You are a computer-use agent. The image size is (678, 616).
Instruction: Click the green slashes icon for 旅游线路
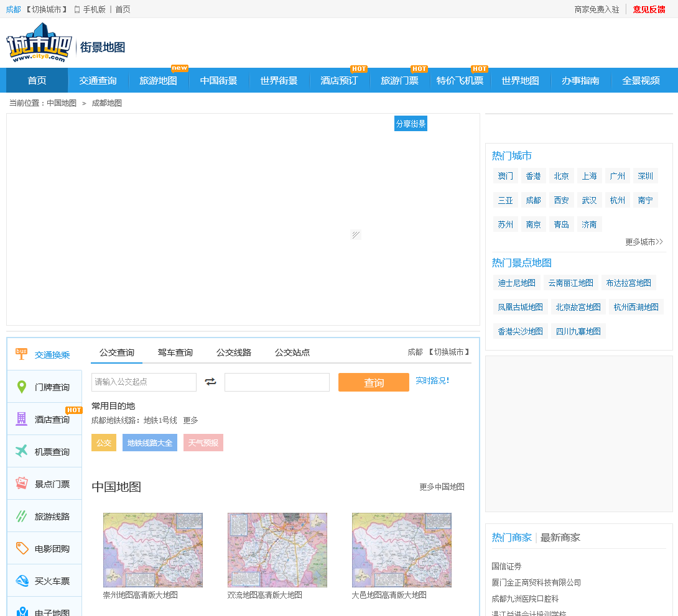click(x=21, y=516)
